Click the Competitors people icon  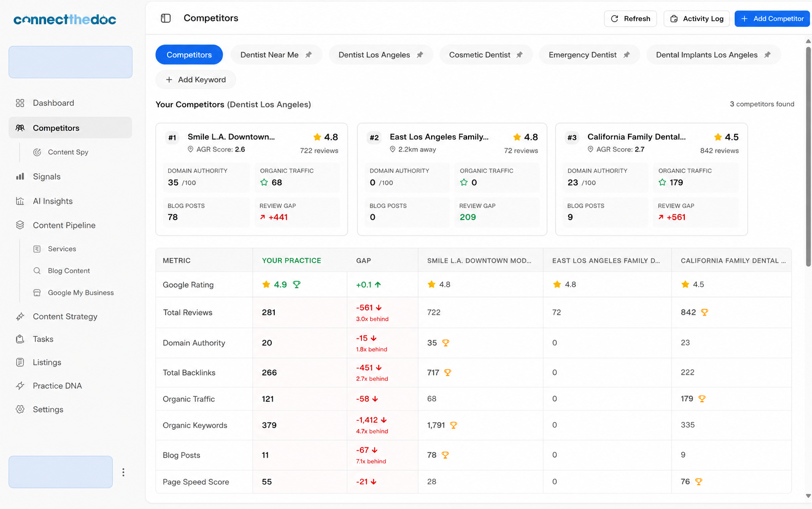pos(20,128)
